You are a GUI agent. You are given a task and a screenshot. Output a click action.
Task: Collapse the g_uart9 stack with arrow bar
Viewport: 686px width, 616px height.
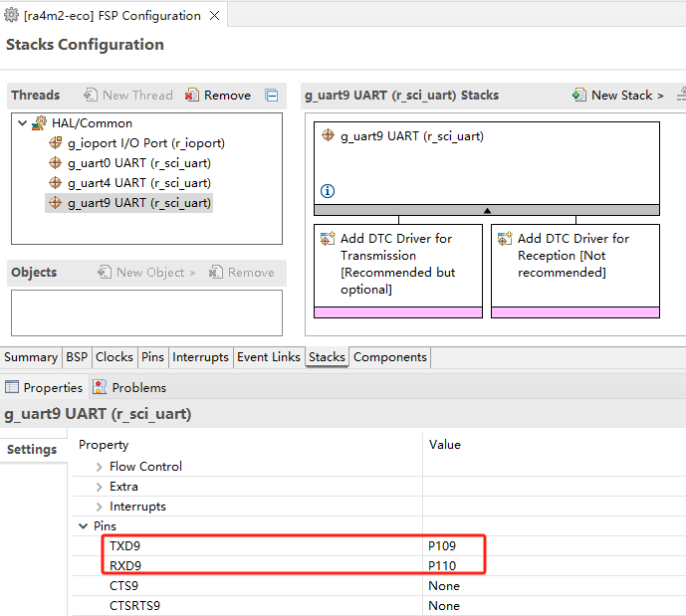tap(487, 210)
